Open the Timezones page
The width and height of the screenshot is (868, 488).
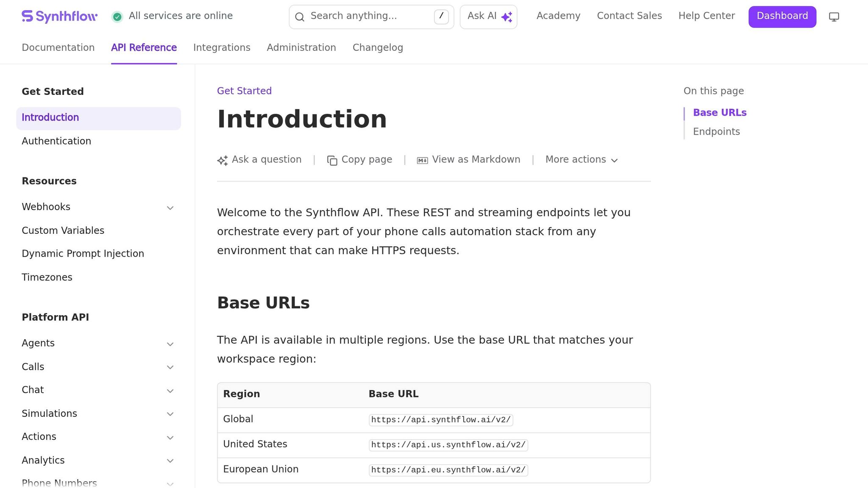click(47, 277)
